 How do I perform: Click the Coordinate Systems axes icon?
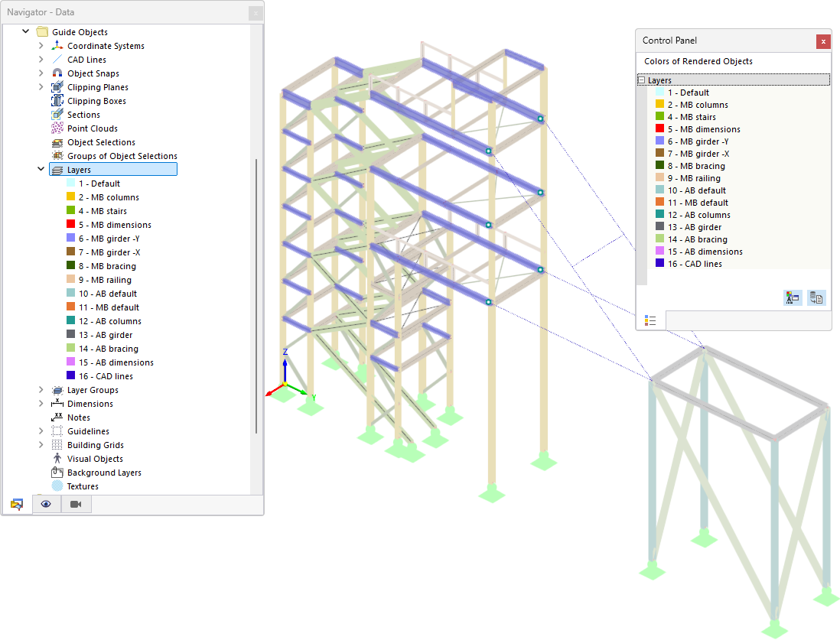[57, 46]
